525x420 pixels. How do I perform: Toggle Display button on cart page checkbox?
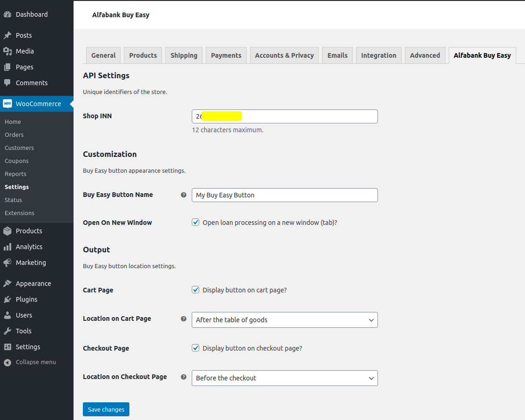pos(195,290)
